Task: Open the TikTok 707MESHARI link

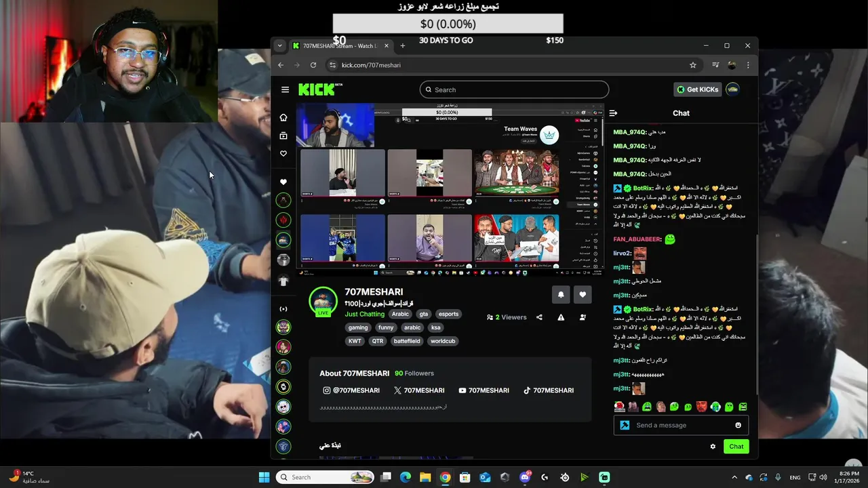Action: coord(548,390)
